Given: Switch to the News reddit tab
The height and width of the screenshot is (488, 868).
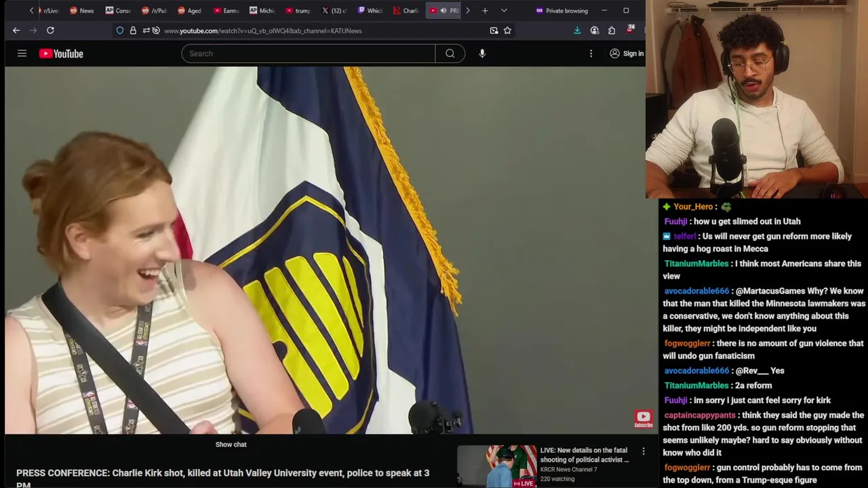Looking at the screenshot, I should (81, 11).
